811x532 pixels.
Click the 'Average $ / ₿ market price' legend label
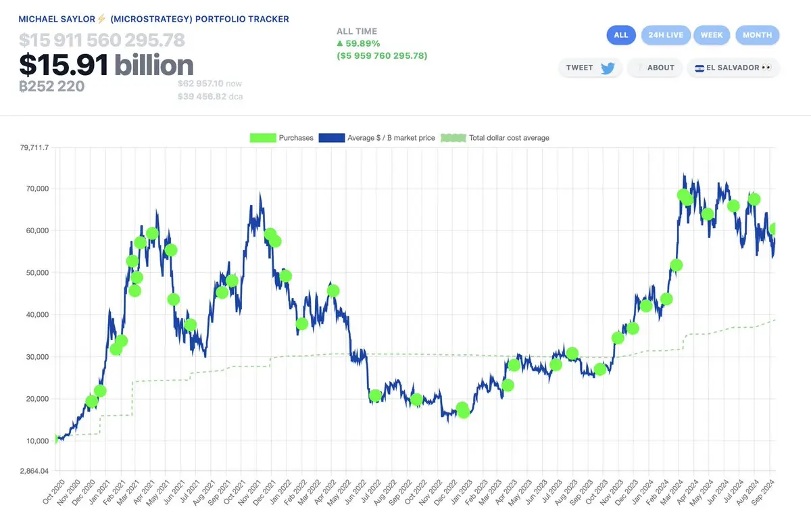click(391, 138)
